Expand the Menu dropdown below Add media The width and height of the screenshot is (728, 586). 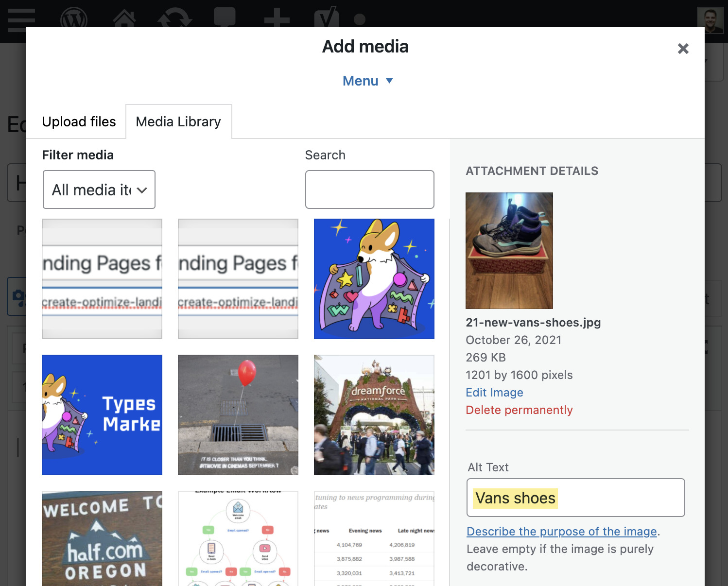coord(368,80)
